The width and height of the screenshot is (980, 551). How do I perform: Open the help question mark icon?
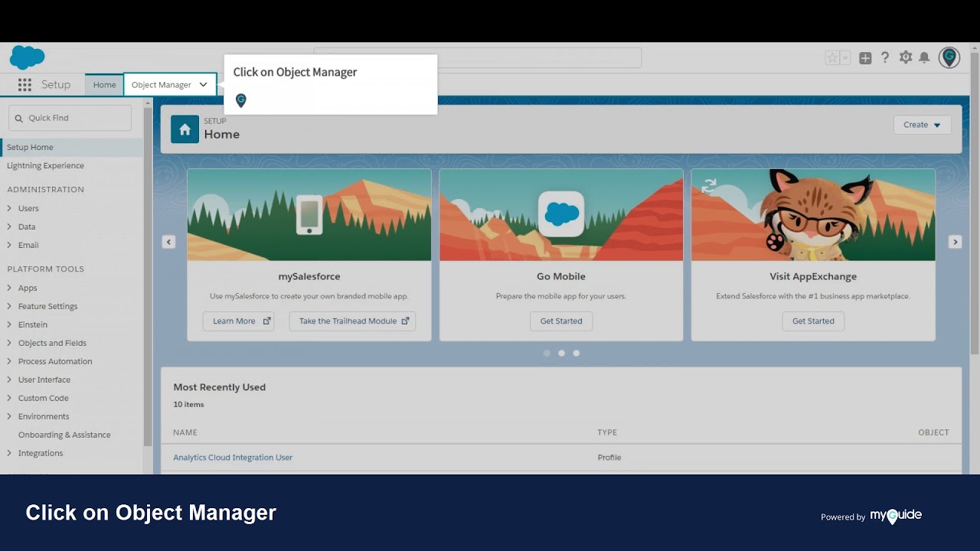885,57
